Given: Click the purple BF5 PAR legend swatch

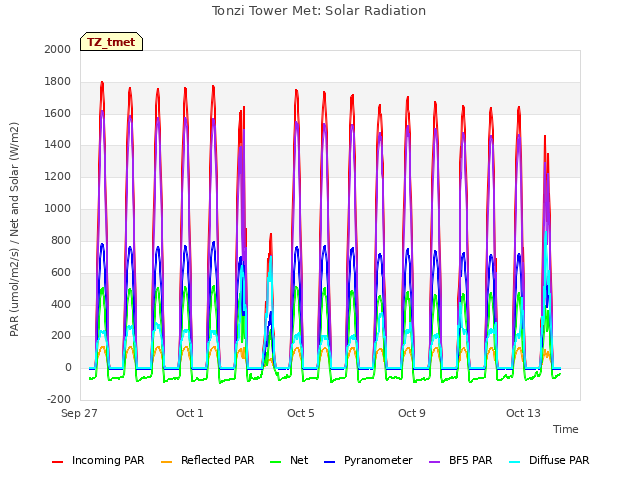Looking at the screenshot, I should tap(435, 462).
